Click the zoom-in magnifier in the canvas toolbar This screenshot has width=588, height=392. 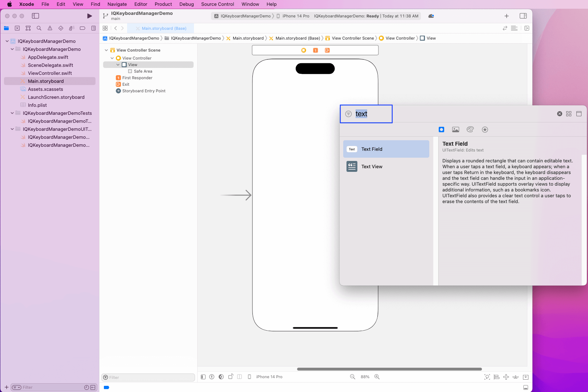[377, 377]
